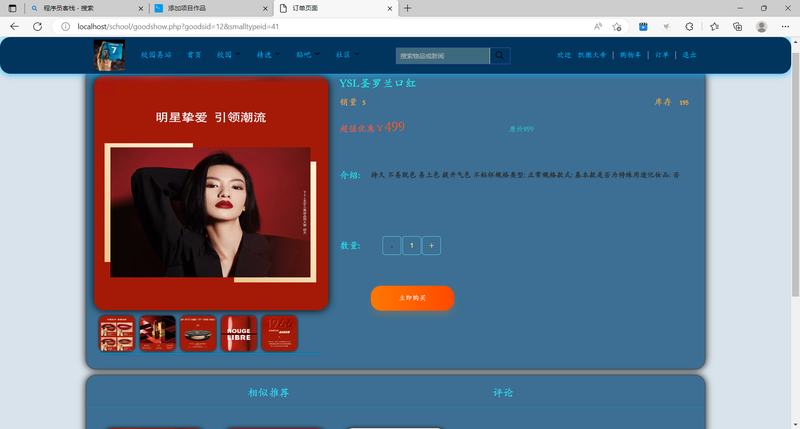This screenshot has height=429, width=800.
Task: Open the favorites list icon
Action: pyautogui.click(x=714, y=27)
